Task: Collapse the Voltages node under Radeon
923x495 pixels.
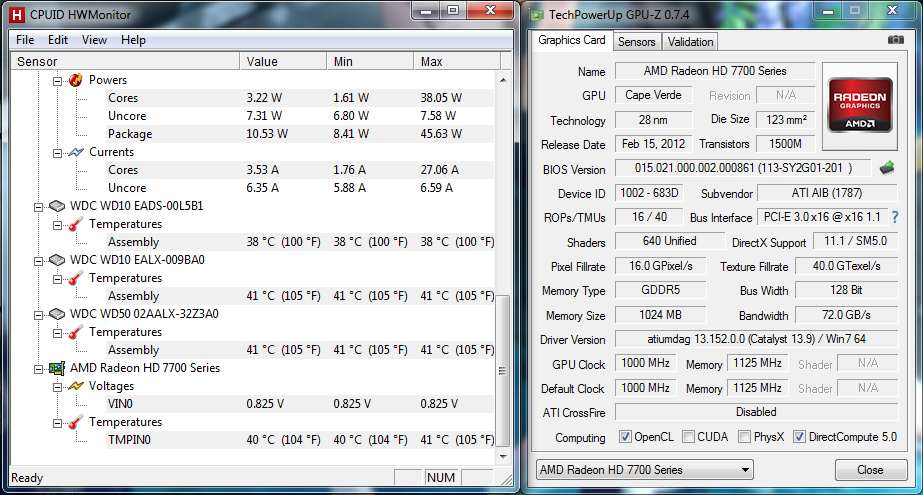Action: (57, 387)
